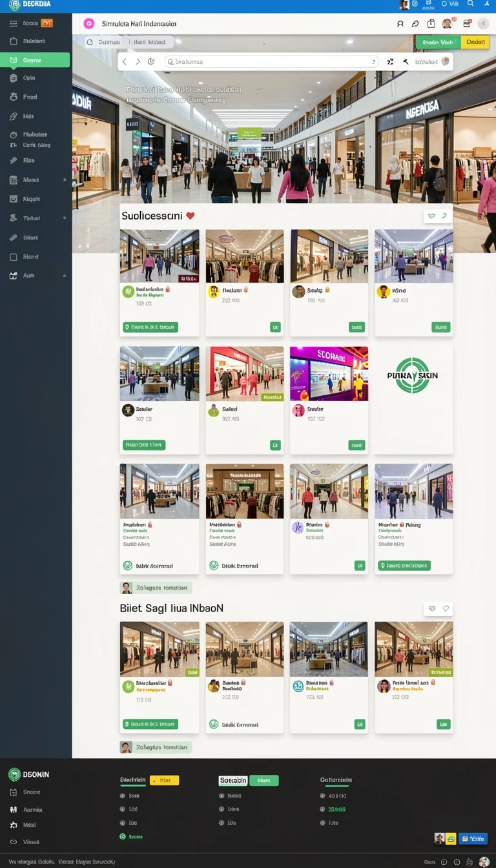Click the Aorh icon in sidebar

[14, 276]
